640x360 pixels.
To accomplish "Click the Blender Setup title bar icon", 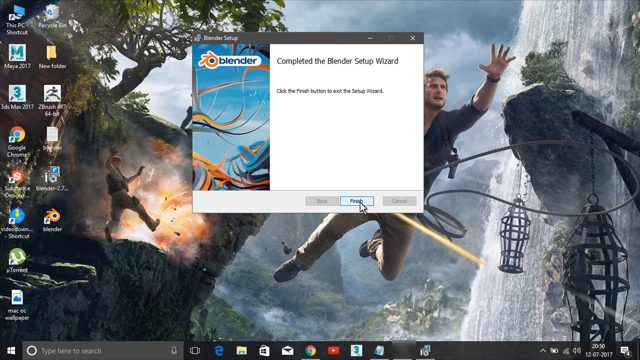I will point(198,38).
